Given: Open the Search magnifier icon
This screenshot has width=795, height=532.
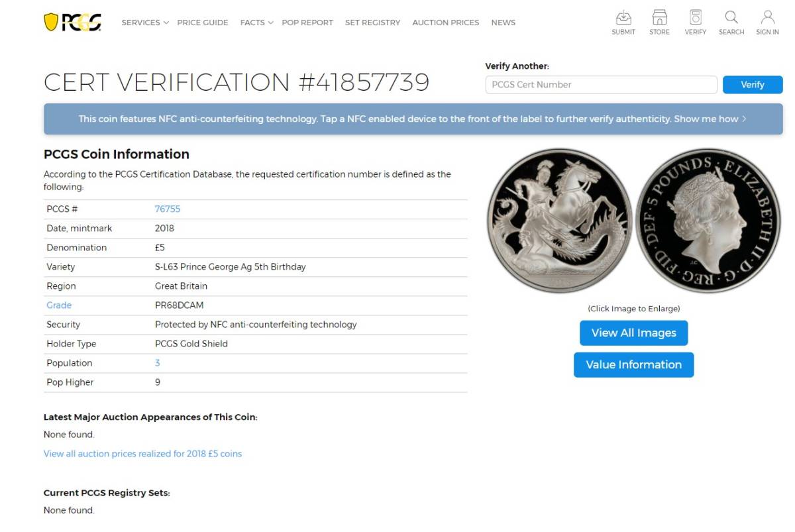Looking at the screenshot, I should point(731,18).
